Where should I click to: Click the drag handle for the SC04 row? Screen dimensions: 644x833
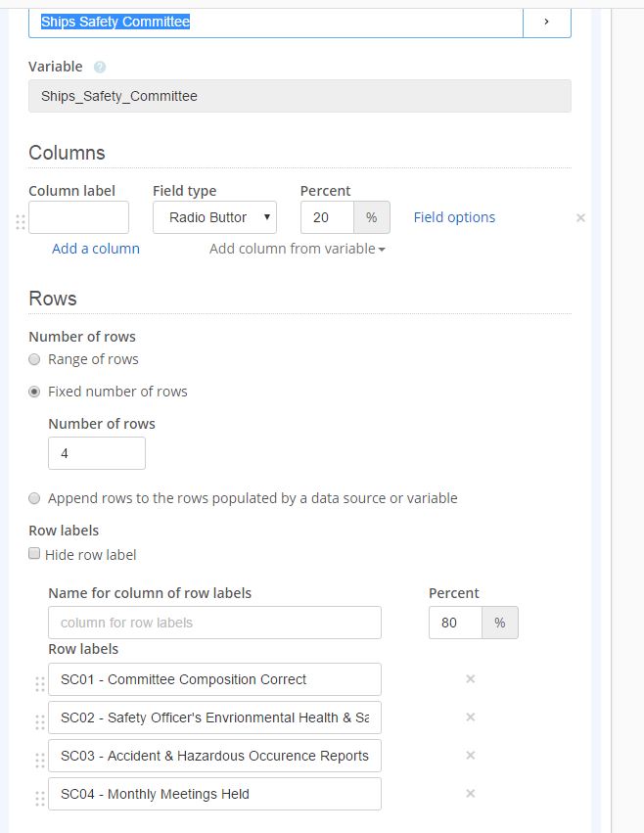tap(40, 798)
